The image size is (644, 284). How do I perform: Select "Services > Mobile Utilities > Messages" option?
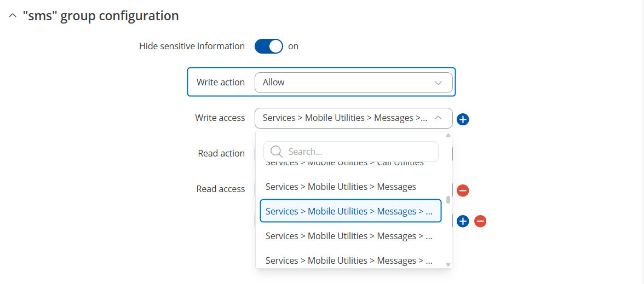341,187
